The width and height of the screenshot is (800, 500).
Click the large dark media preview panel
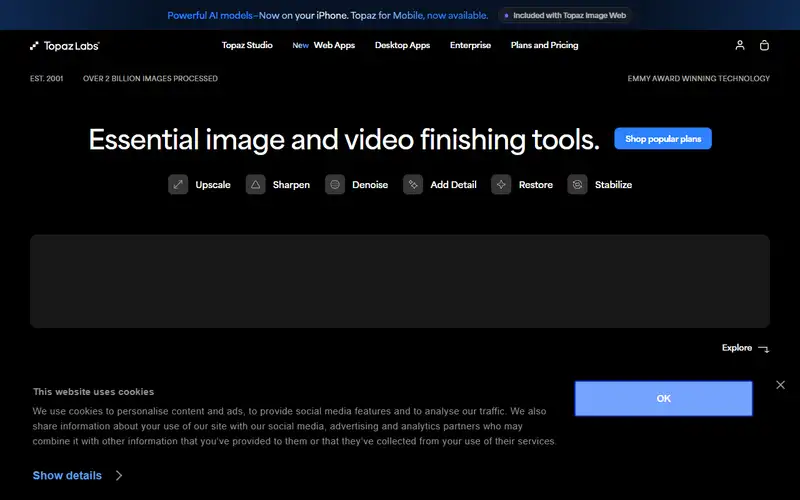399,281
